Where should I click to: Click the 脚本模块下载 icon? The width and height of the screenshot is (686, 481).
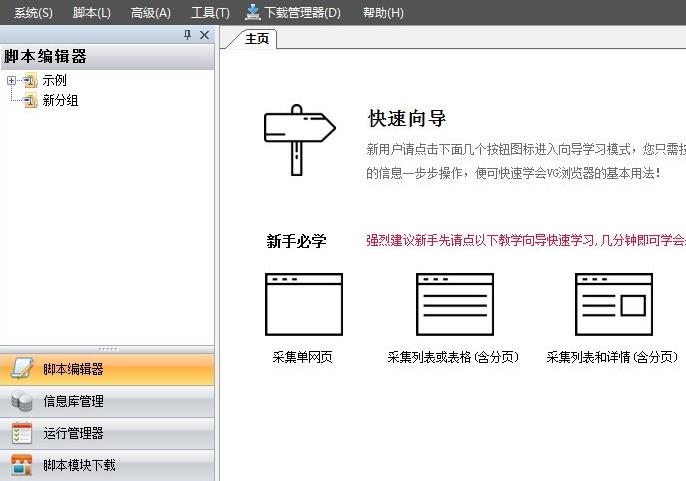pyautogui.click(x=21, y=465)
